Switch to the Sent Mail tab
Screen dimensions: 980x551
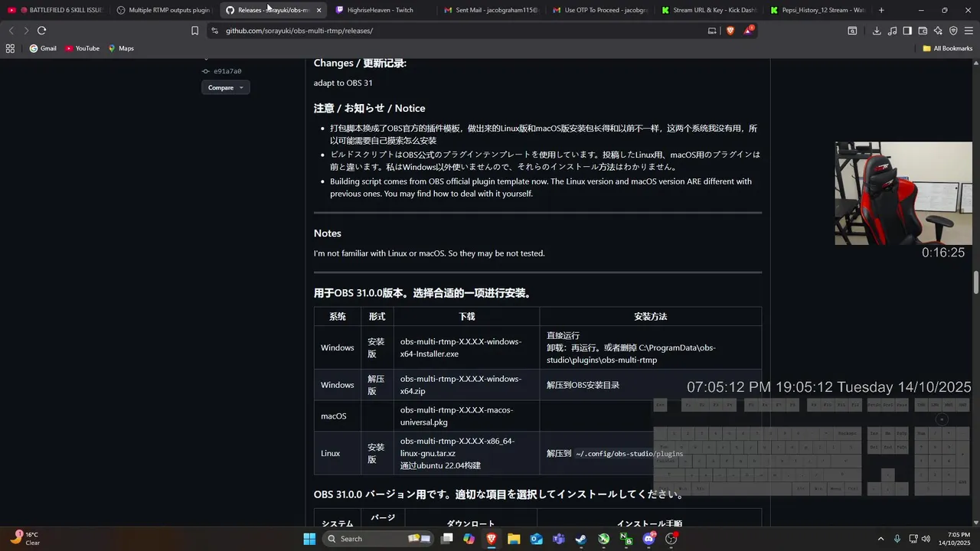tap(490, 10)
